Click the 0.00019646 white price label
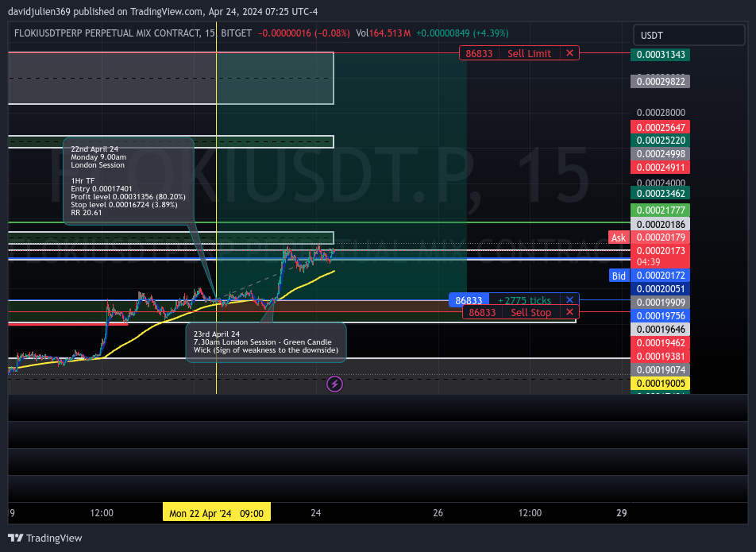 (660, 330)
